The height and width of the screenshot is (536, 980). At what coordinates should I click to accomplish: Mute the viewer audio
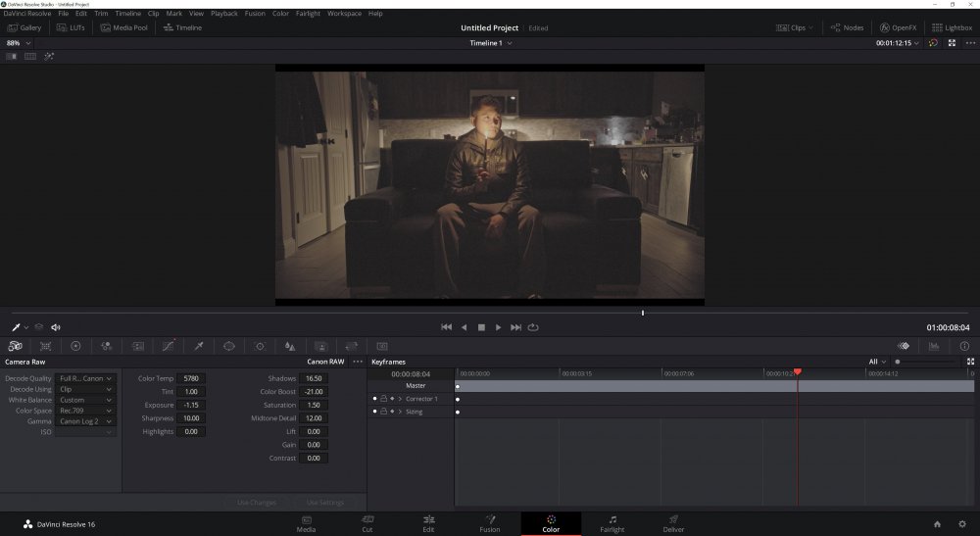[x=56, y=327]
